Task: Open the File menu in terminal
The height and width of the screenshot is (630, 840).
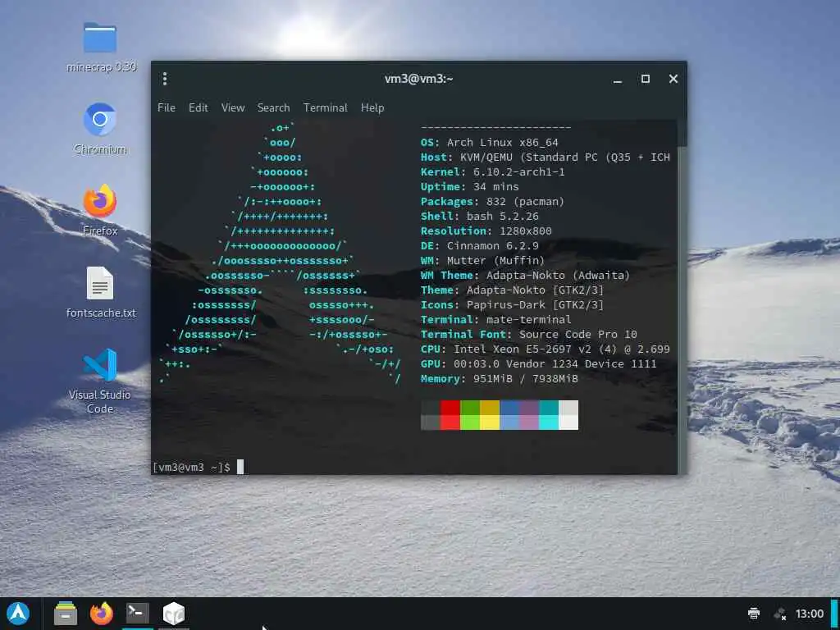Action: [167, 107]
